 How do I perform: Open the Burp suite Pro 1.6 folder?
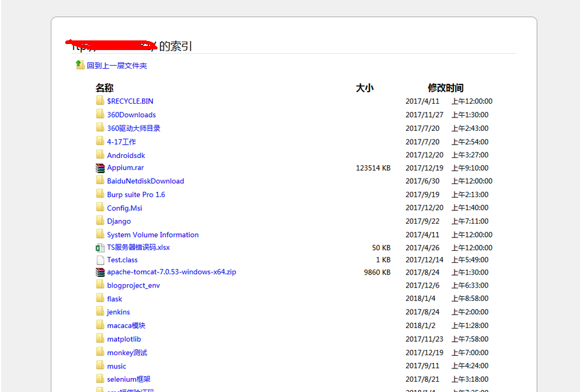coord(136,195)
